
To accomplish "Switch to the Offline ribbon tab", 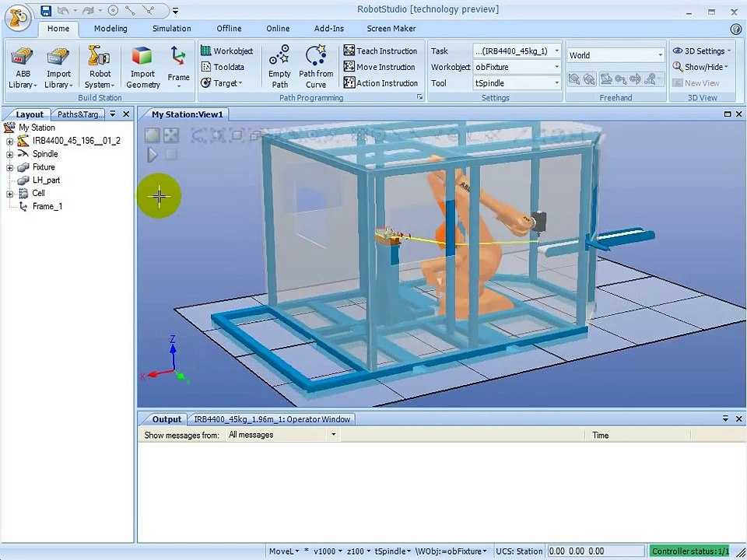I will point(229,29).
